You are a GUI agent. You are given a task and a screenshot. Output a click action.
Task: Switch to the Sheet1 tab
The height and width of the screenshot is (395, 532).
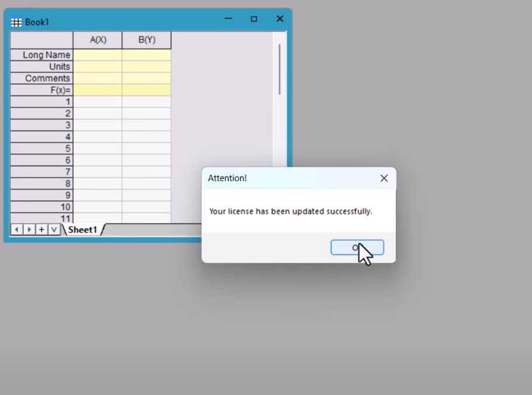[82, 230]
